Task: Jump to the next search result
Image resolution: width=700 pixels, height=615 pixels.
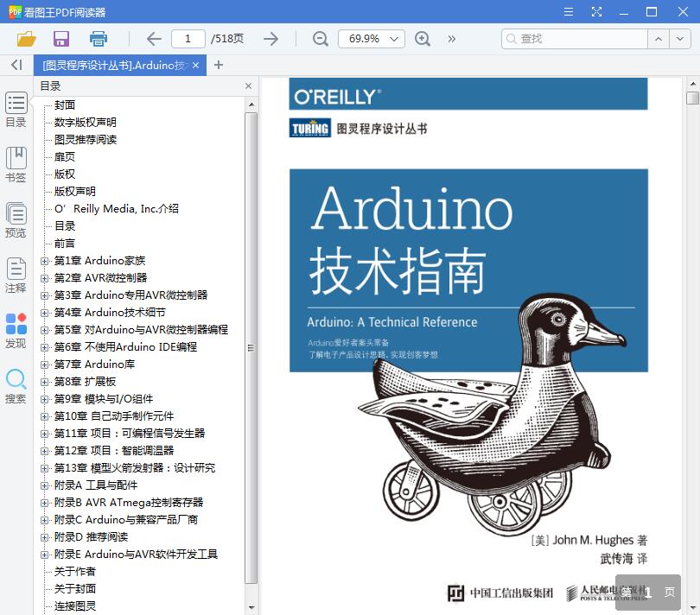Action: coord(679,39)
